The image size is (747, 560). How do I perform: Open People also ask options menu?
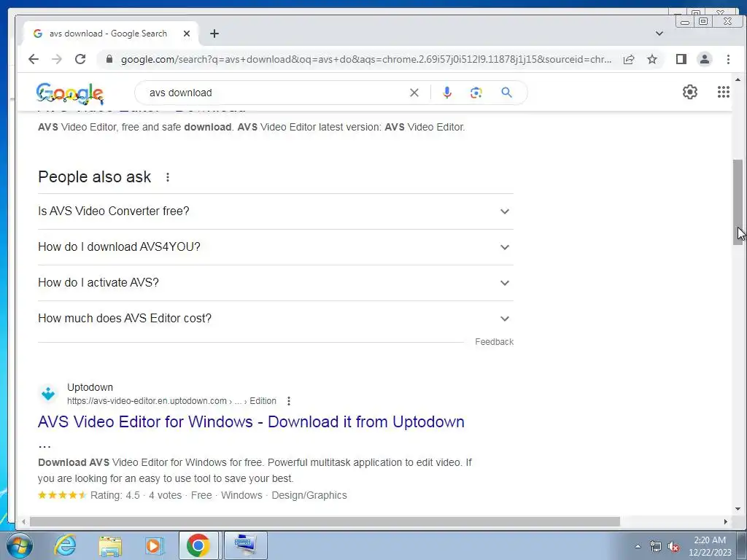point(168,177)
